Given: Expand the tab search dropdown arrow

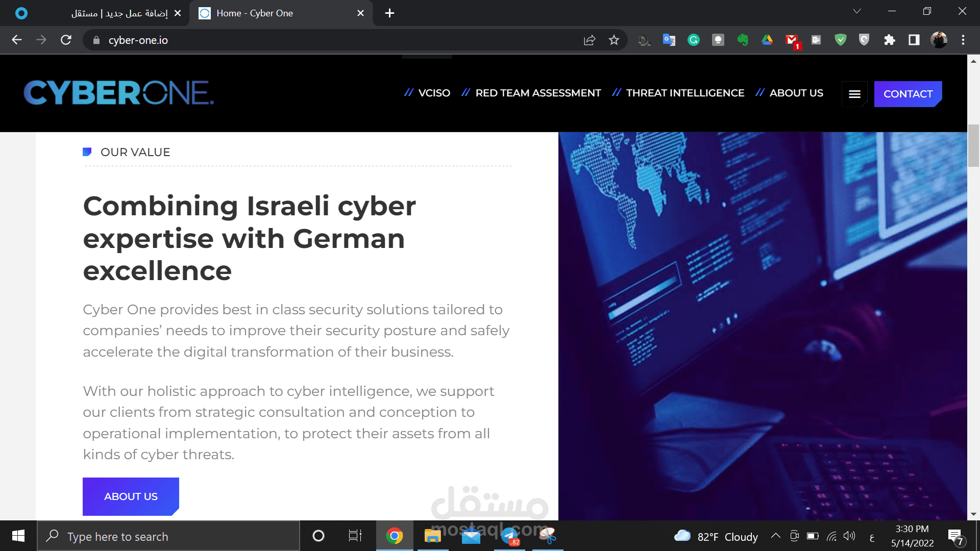Looking at the screenshot, I should click(857, 11).
